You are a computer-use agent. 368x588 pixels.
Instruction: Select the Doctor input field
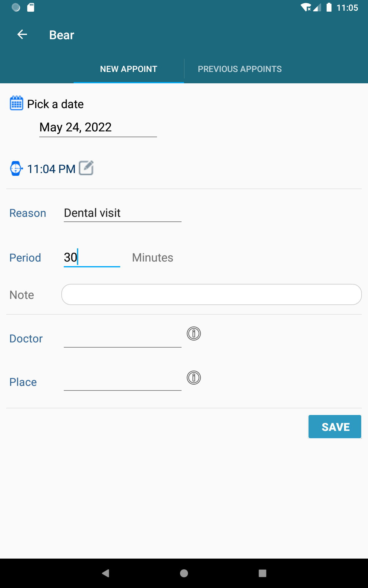(122, 339)
